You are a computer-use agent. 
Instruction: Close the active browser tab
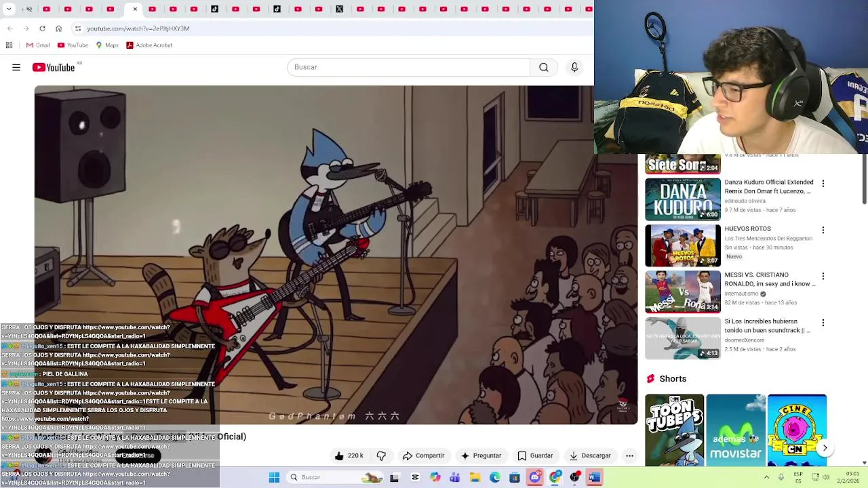pyautogui.click(x=135, y=9)
